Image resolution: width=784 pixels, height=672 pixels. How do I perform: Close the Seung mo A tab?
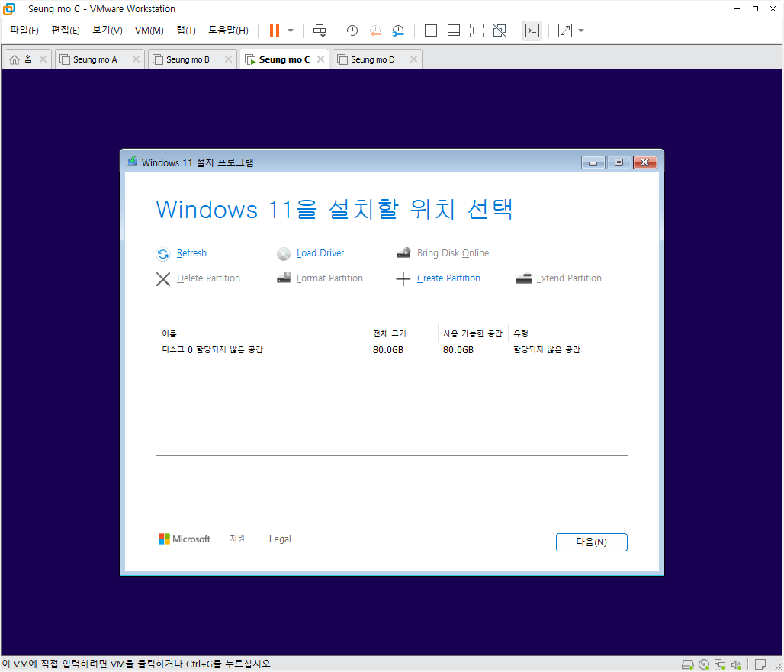(x=136, y=59)
